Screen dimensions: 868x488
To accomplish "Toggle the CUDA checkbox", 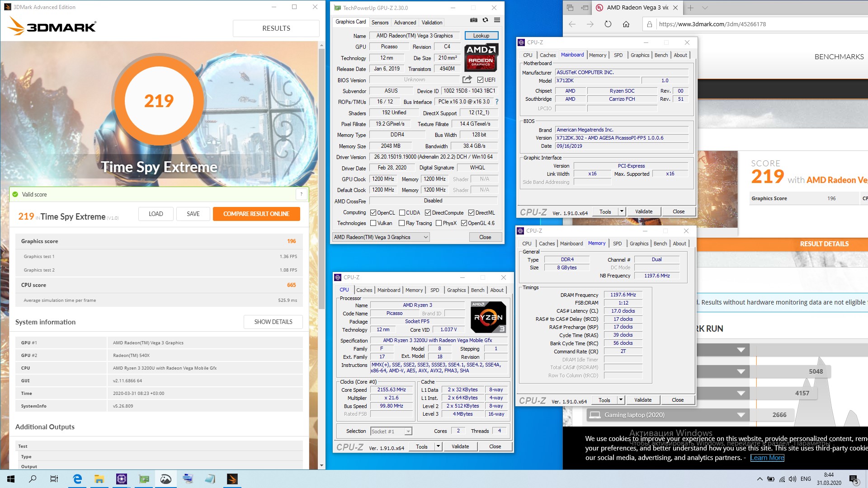I will coord(402,213).
